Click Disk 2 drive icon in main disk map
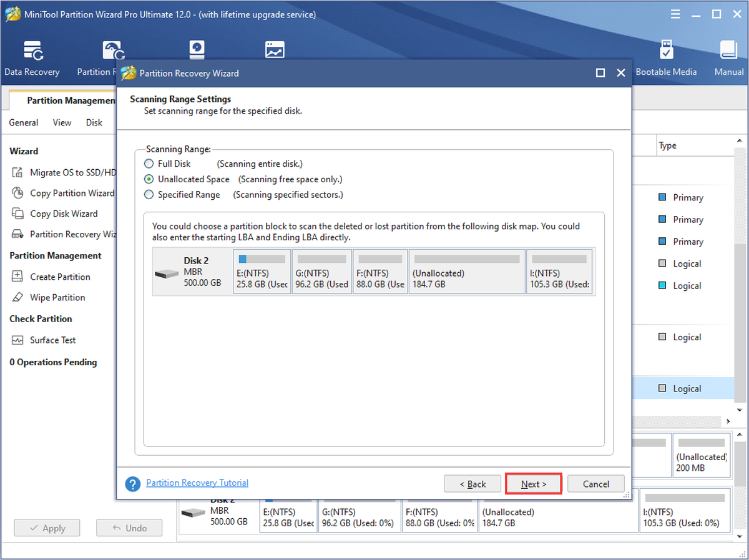The width and height of the screenshot is (749, 560). pyautogui.click(x=193, y=513)
